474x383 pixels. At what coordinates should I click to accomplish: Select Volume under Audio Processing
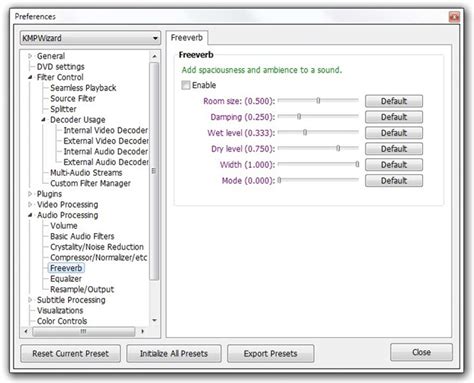(64, 226)
